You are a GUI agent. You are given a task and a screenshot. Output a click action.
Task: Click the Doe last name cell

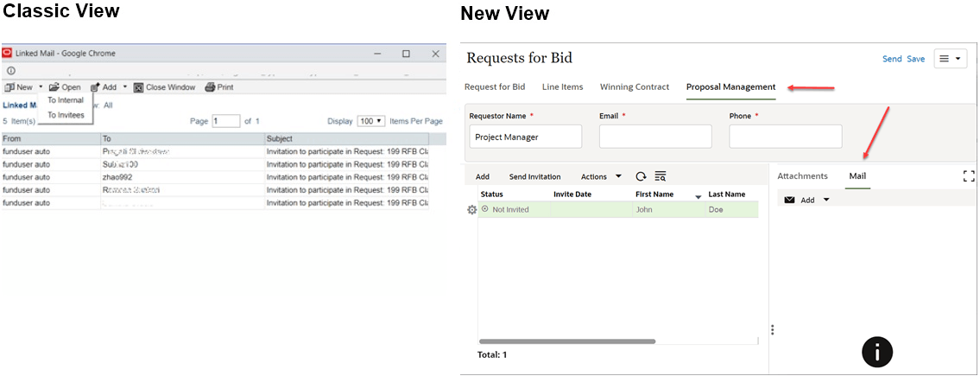[x=732, y=209]
